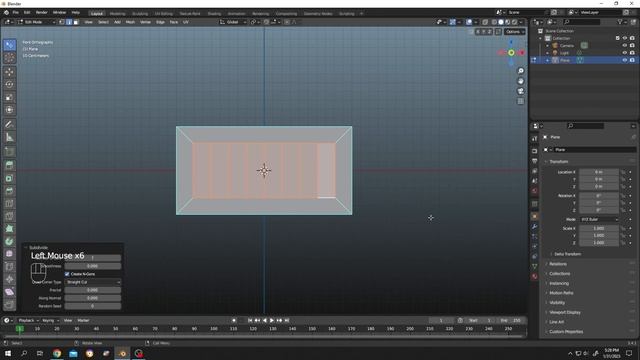Select the Smooth tool
The width and height of the screenshot is (640, 360).
[x=9, y=254]
